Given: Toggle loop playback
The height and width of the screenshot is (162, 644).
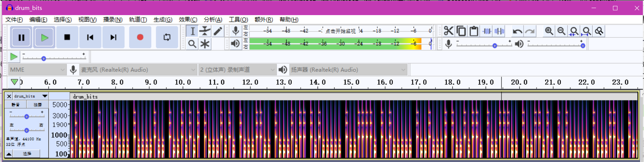Looking at the screenshot, I should coord(167,37).
